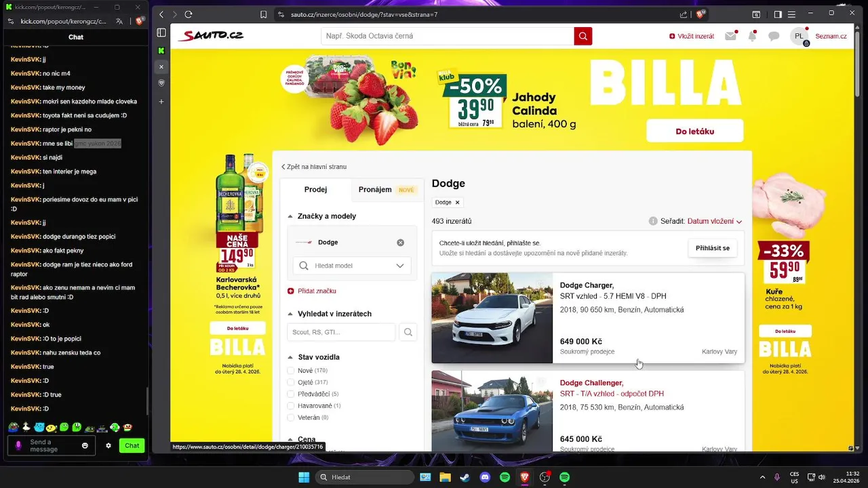The width and height of the screenshot is (868, 488).
Task: Clear the Dodge brand with the X icon
Action: pos(400,243)
